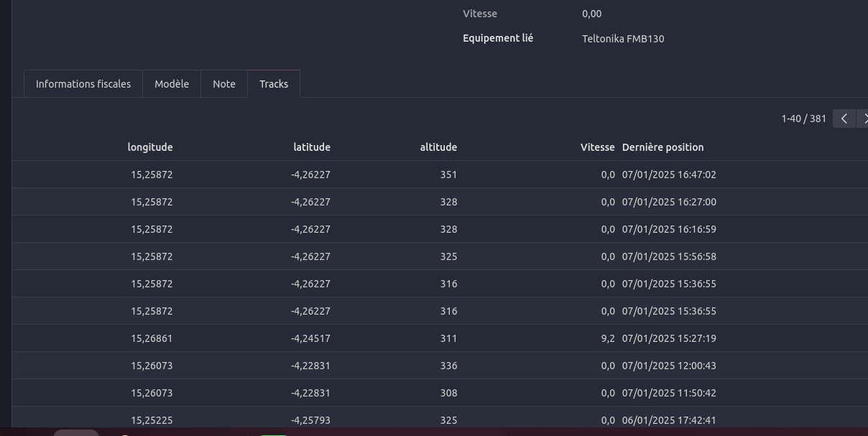The width and height of the screenshot is (868, 436).
Task: Select track row timestamped 07/01/2025 16:16:59
Action: coord(669,229)
